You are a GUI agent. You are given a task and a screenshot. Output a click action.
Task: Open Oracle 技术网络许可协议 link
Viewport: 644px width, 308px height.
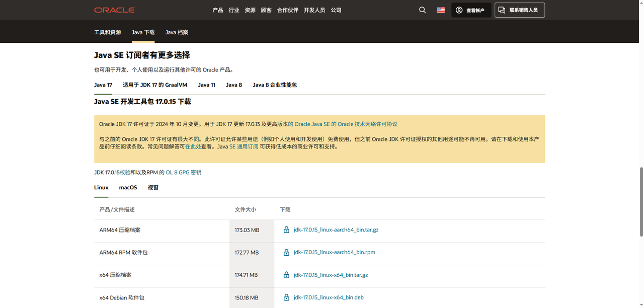click(x=343, y=124)
